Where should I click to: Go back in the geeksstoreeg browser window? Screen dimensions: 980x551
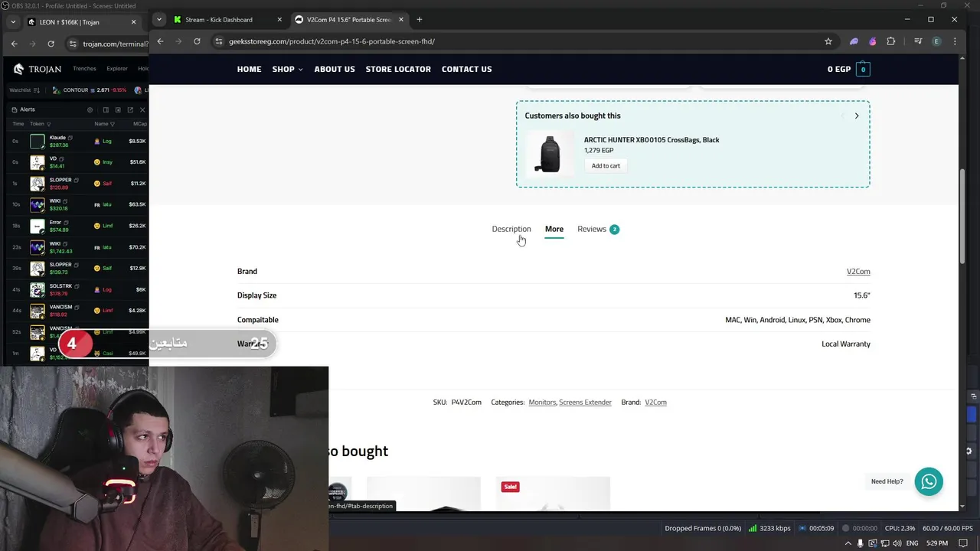click(160, 41)
